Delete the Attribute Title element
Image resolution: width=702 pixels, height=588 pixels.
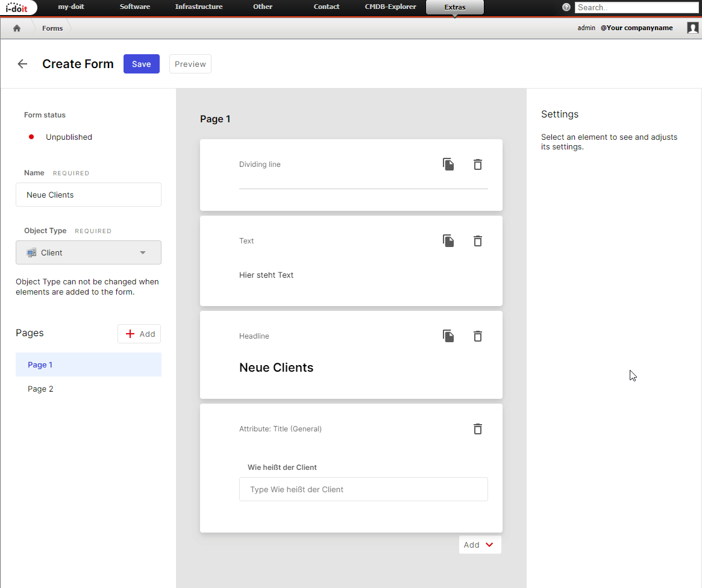478,429
